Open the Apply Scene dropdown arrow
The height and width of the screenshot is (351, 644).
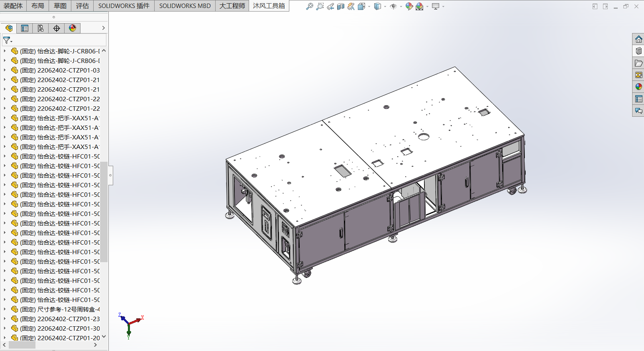point(427,6)
